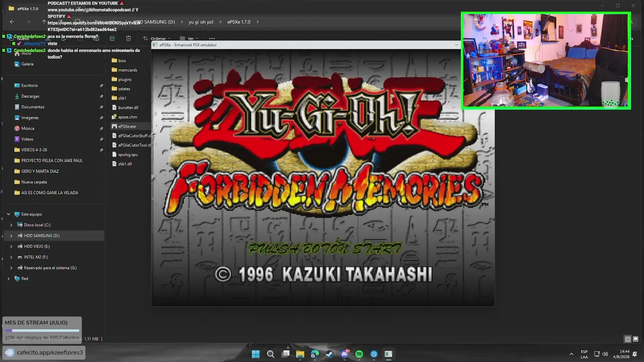Unpin Escritorio from quick access

point(102,85)
